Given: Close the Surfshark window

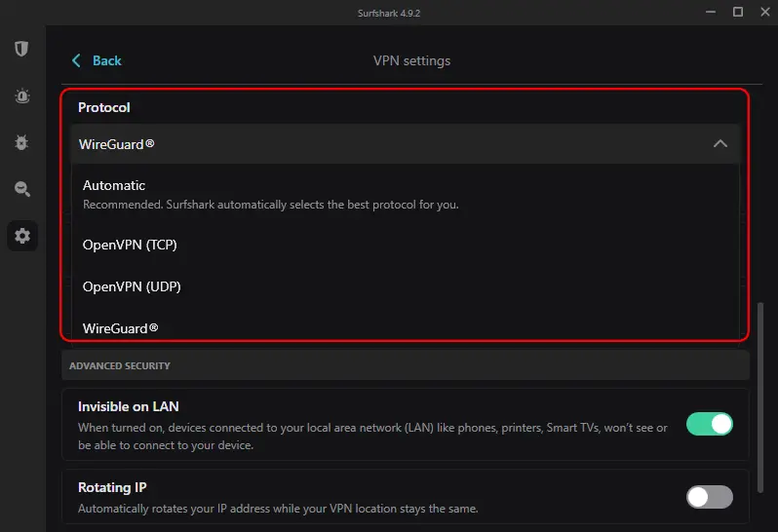Looking at the screenshot, I should (765, 12).
